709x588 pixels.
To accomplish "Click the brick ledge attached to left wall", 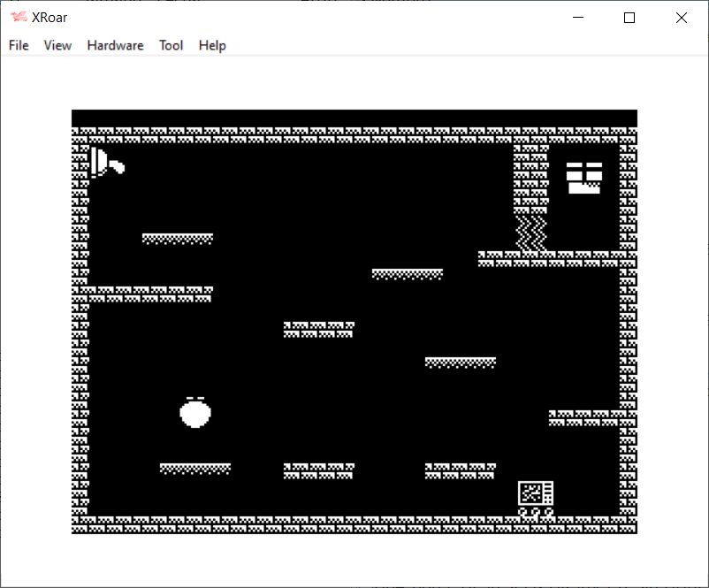I will click(x=149, y=294).
